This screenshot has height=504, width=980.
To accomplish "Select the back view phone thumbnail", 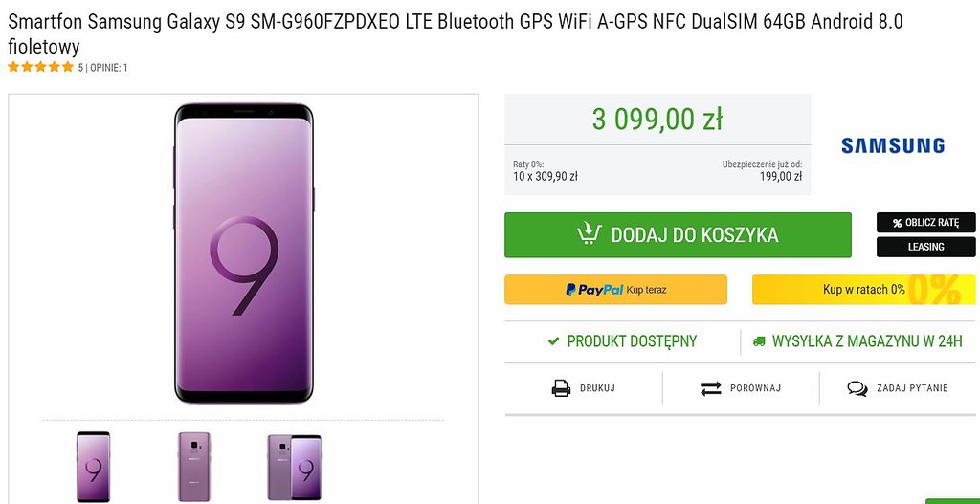I will (x=193, y=467).
